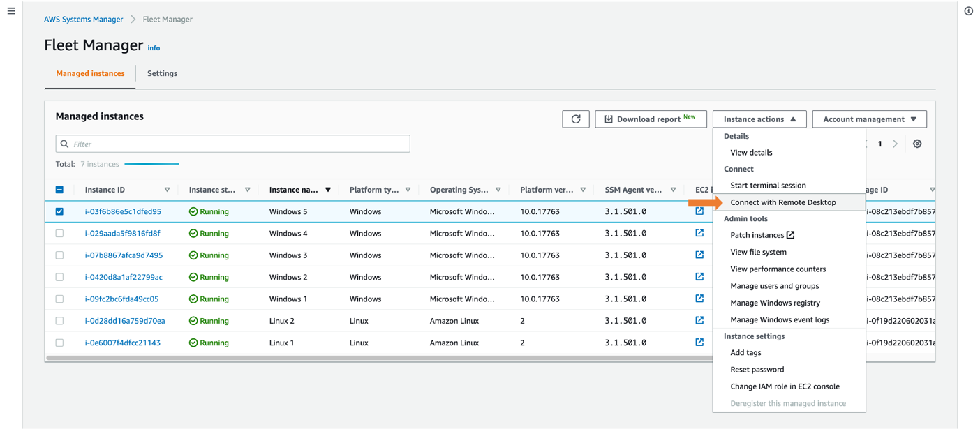This screenshot has height=429, width=980.
Task: Open the Account management dropdown
Action: pos(869,119)
